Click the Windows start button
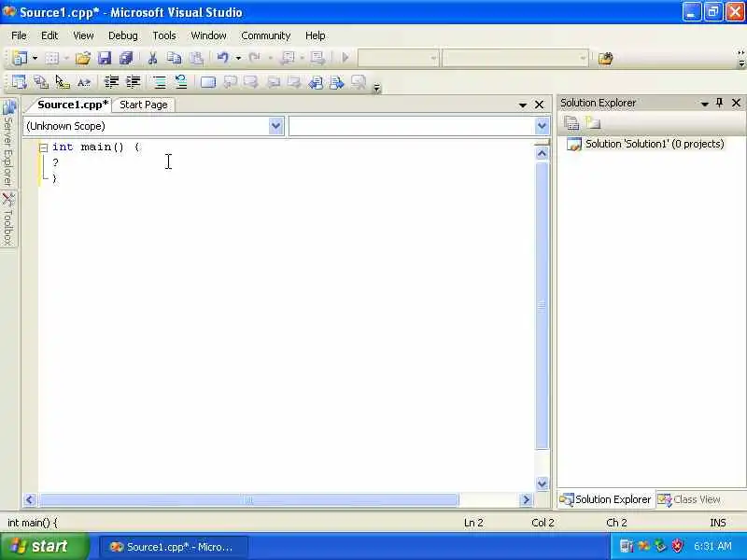Viewport: 747px width, 560px height. 44,546
